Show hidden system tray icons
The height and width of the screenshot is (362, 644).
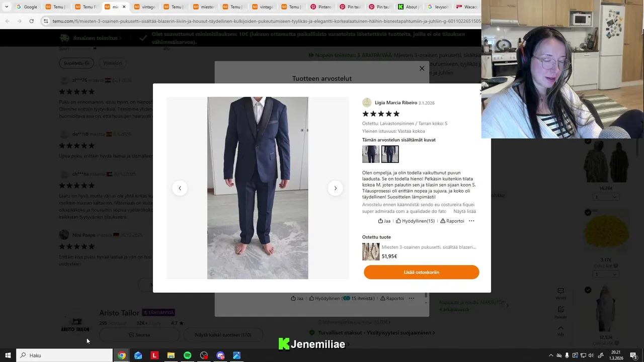click(x=550, y=355)
